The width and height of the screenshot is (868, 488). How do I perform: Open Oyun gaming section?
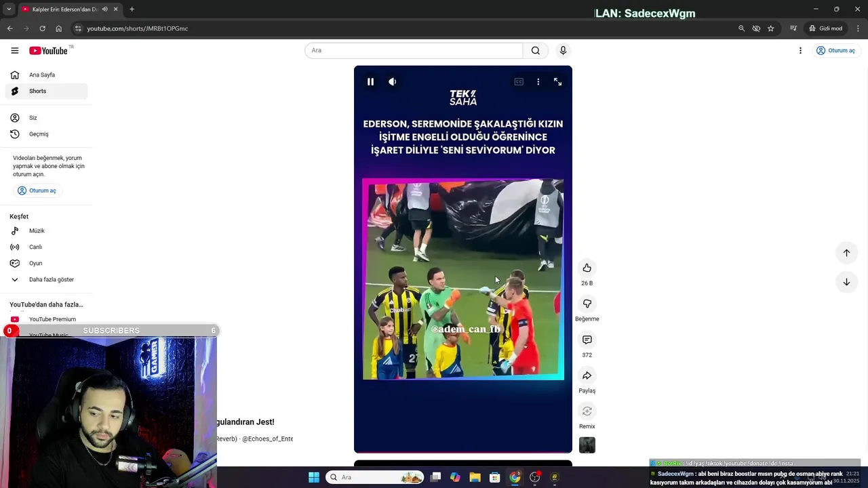tap(46, 263)
